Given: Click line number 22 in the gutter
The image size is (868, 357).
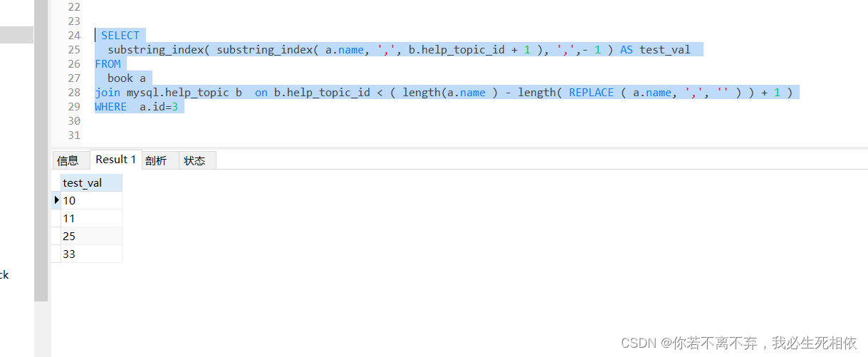Looking at the screenshot, I should tap(74, 7).
